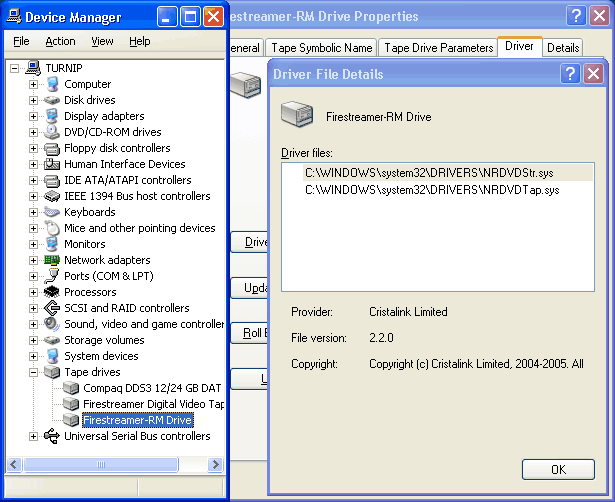Maximize the Device Manager window
The width and height of the screenshot is (615, 502).
(190, 17)
